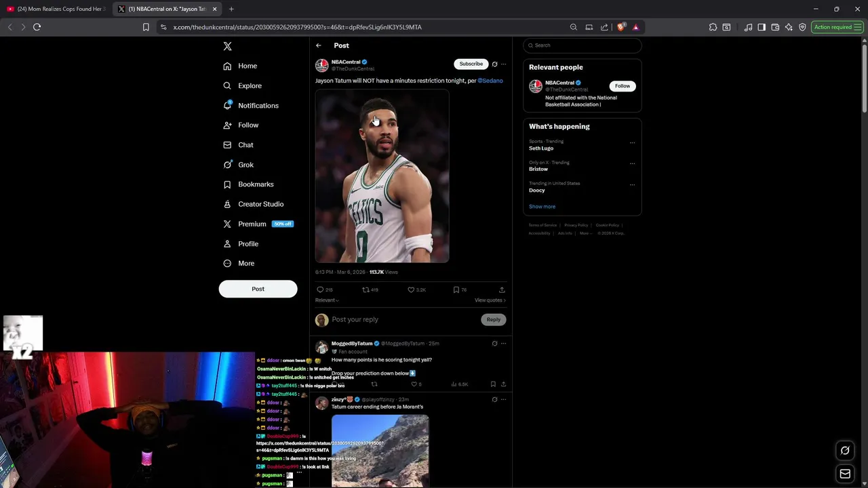Open View quotes link
The height and width of the screenshot is (488, 868).
tap(490, 300)
